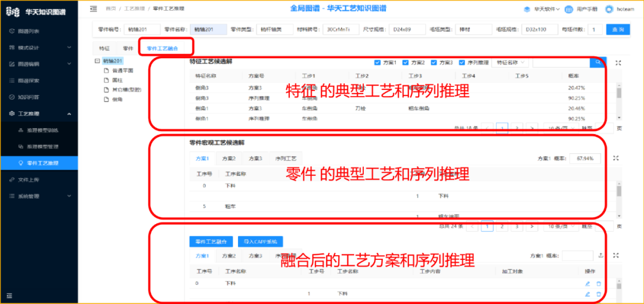Click the 90.25% value in 倒角3 序列推理 row
Image resolution: width=644 pixels, height=304 pixels.
[577, 98]
